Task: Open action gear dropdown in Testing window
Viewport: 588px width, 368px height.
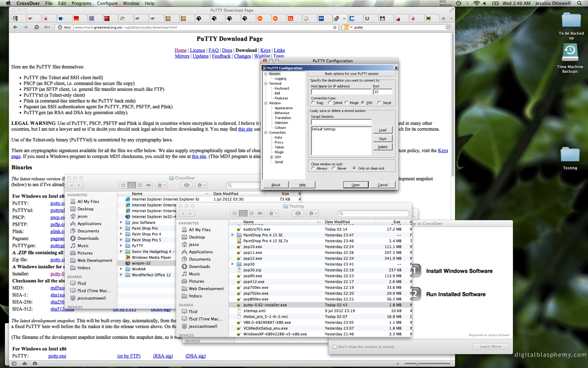Action: click(312, 213)
